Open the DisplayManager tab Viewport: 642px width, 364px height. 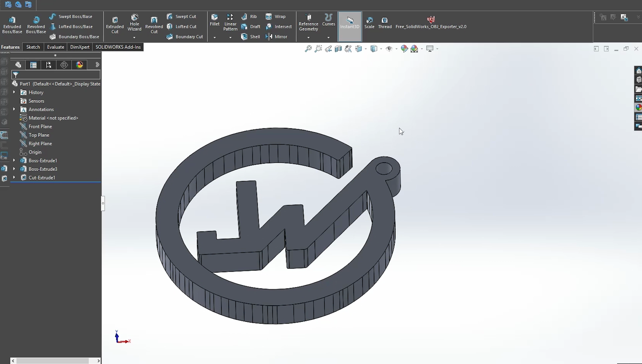(79, 65)
